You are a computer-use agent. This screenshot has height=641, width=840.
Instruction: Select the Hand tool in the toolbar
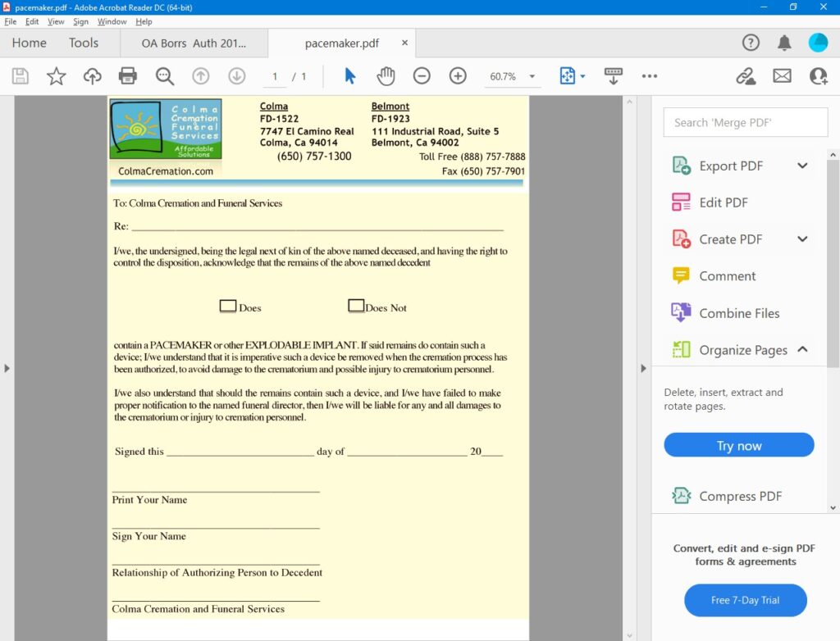385,75
